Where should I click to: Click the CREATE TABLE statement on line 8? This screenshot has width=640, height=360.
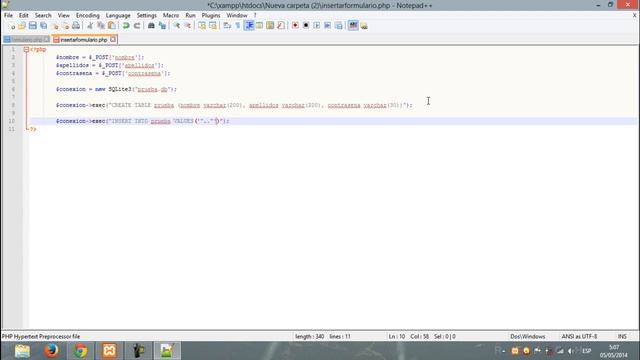click(x=234, y=105)
